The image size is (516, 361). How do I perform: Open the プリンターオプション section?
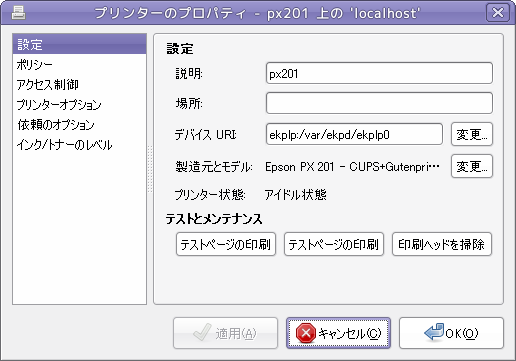pyautogui.click(x=79, y=105)
